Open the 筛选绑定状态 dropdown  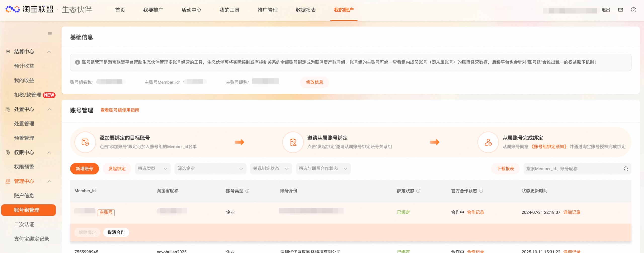[271, 169]
